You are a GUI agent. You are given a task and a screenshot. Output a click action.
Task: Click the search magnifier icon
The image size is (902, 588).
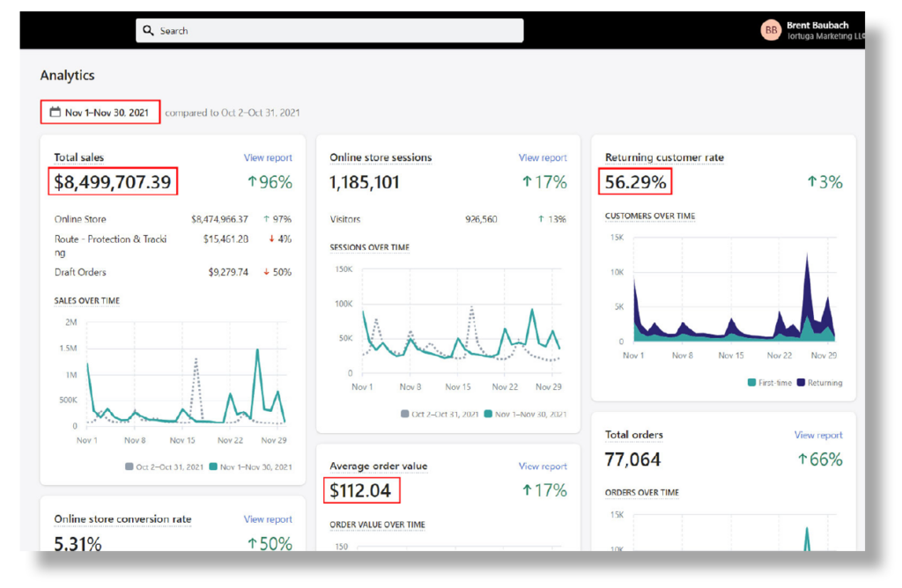[x=148, y=31]
